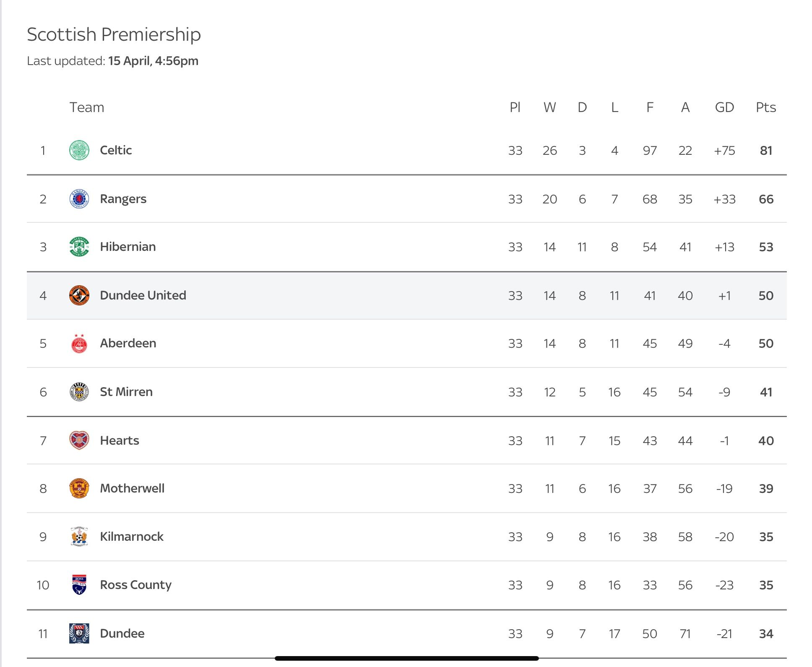This screenshot has width=812, height=667.
Task: Click the Ross County badge icon
Action: pos(79,585)
